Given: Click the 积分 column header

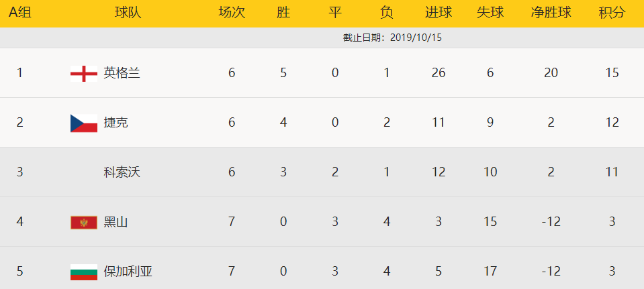Looking at the screenshot, I should (x=612, y=13).
